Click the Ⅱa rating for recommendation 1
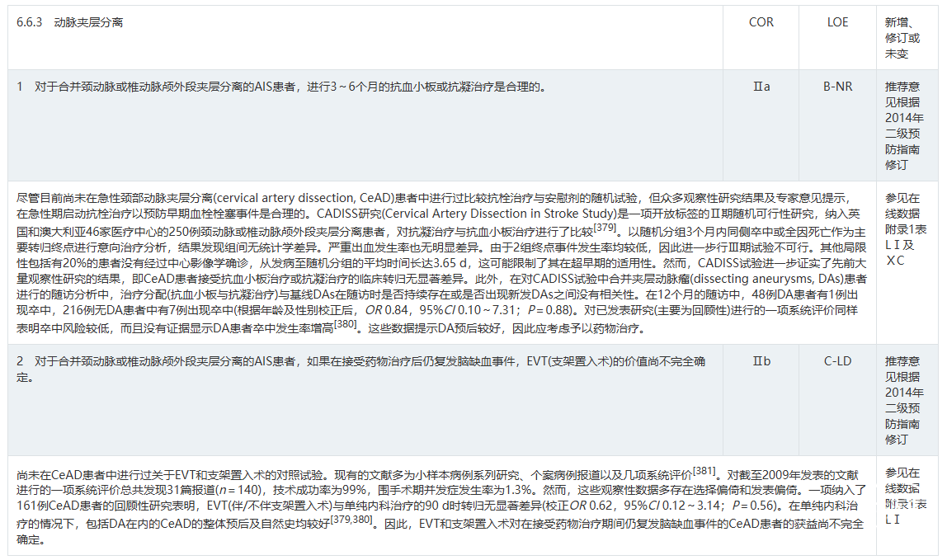Screen dimensions: 947x560 (761, 86)
